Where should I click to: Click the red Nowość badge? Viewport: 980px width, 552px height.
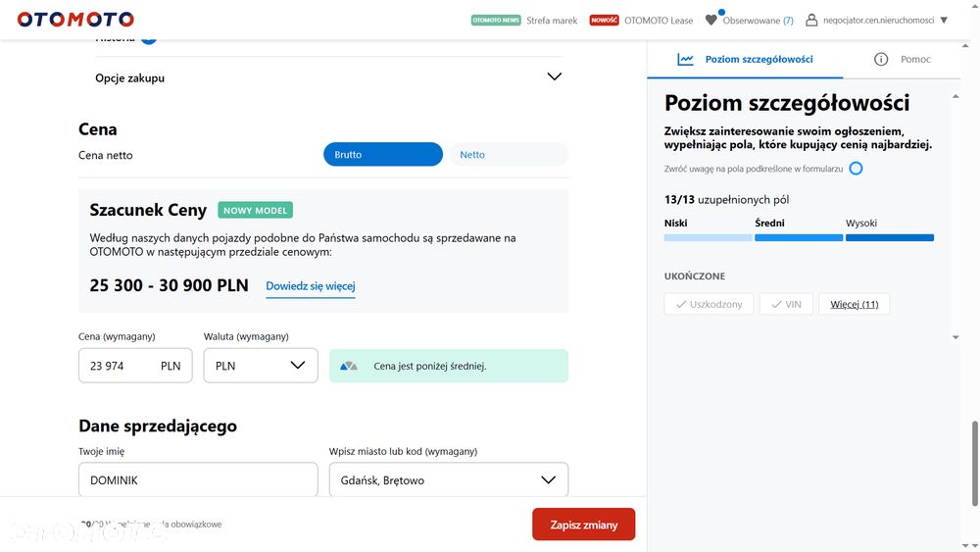(604, 20)
